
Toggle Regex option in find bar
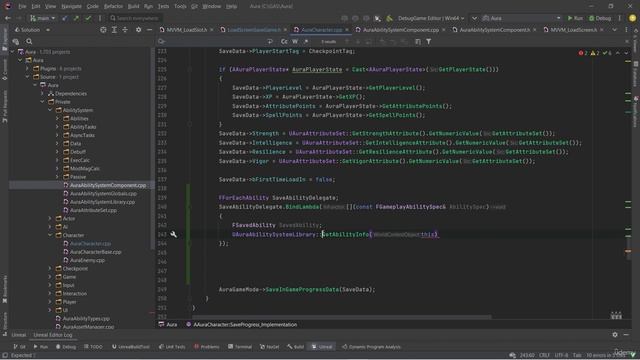[x=306, y=41]
